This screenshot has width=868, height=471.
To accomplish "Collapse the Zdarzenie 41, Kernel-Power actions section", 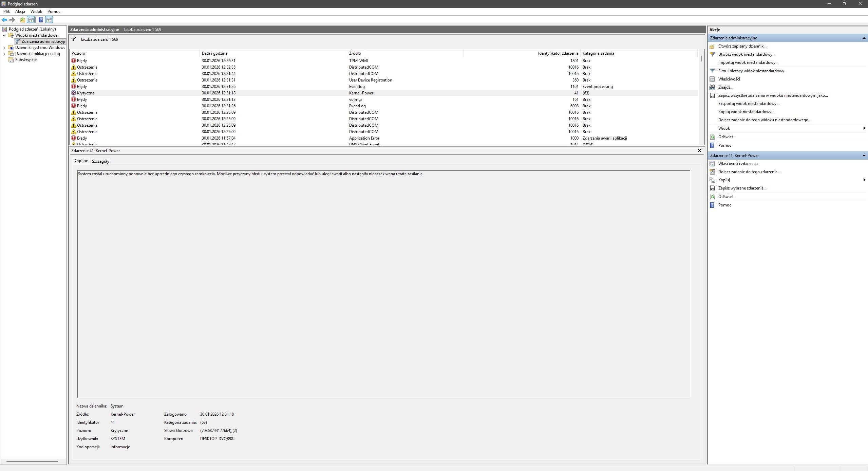I will [x=864, y=156].
